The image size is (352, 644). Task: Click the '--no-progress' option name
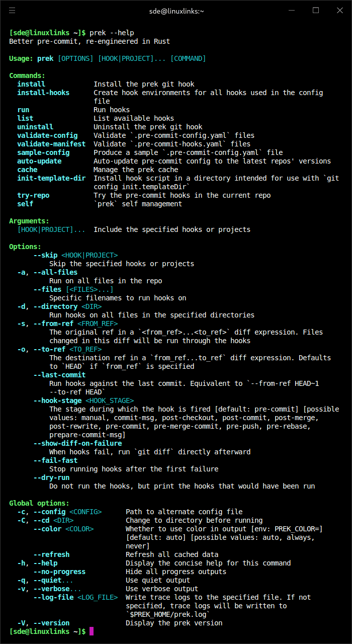(x=59, y=572)
